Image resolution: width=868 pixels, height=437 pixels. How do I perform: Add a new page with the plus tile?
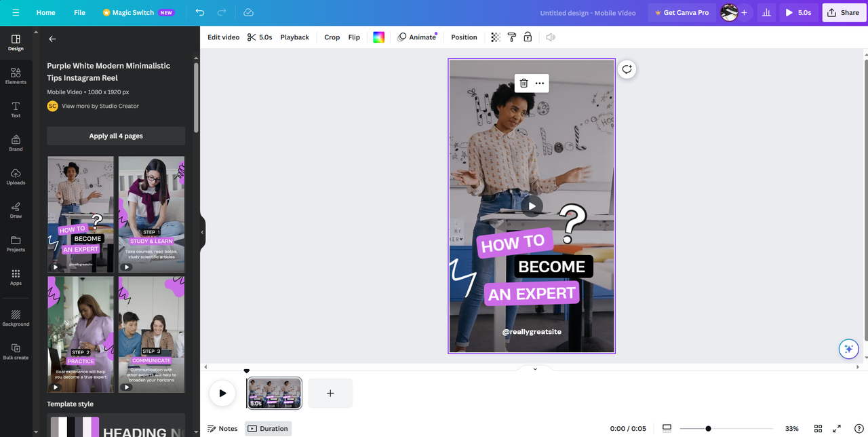(330, 393)
